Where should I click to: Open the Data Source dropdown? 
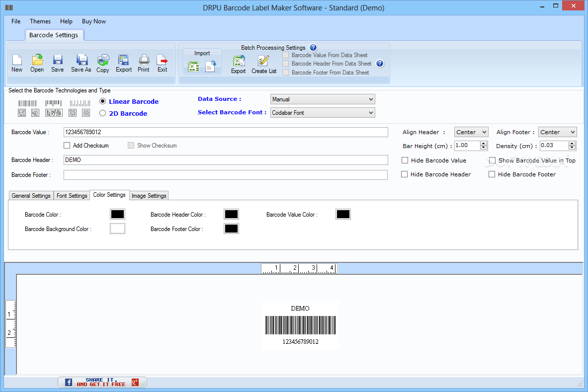(x=323, y=99)
